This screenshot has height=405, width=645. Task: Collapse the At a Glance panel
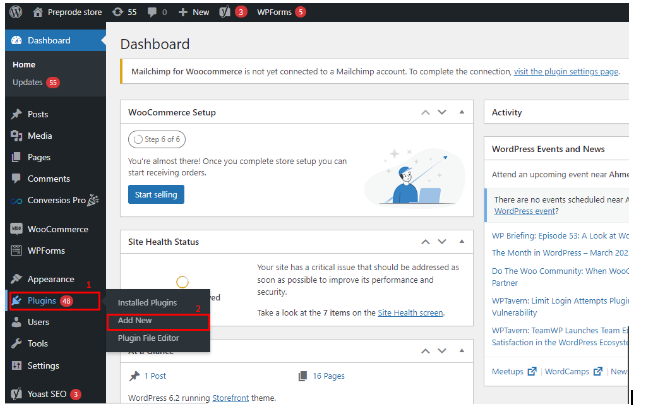[x=462, y=351]
